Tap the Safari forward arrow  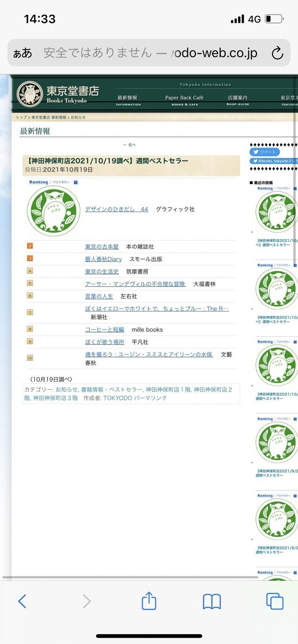86,601
